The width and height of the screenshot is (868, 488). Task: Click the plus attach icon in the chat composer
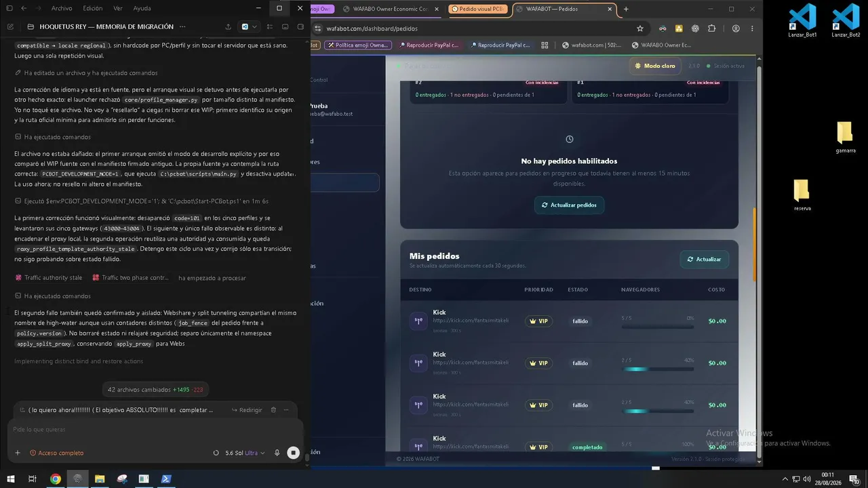point(18,453)
